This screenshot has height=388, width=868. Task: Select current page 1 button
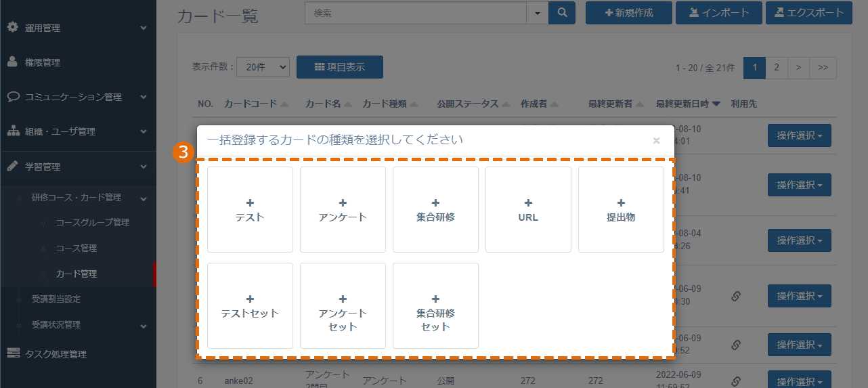pyautogui.click(x=754, y=68)
